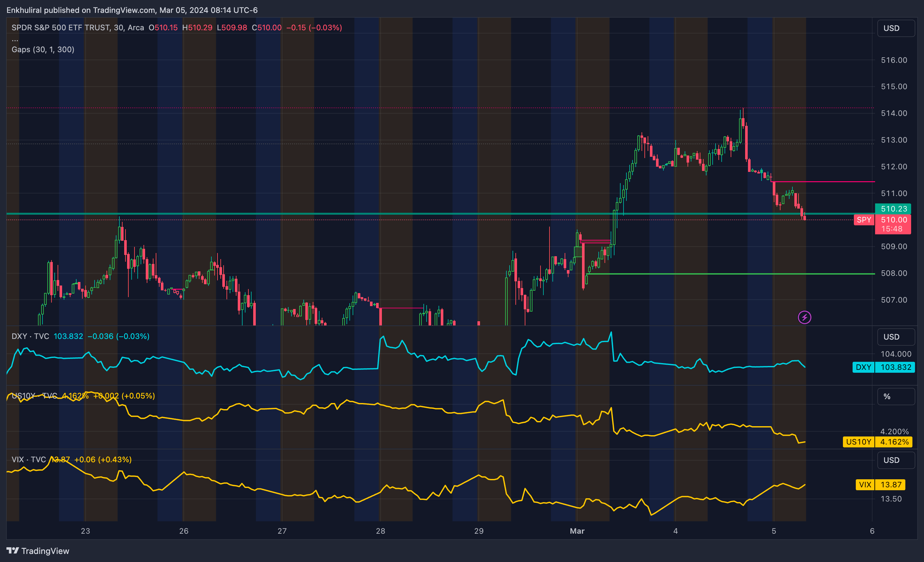Click the green 510.23 price label
The height and width of the screenshot is (562, 924).
coord(893,209)
